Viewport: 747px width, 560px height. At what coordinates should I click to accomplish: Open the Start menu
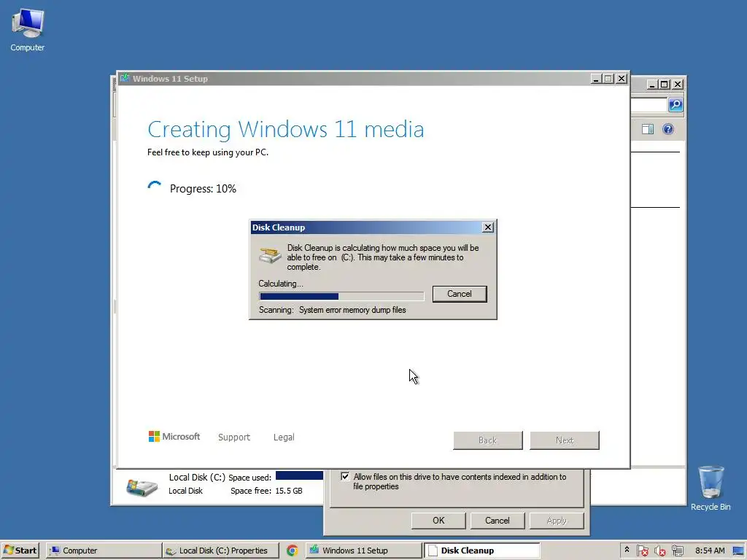(20, 551)
